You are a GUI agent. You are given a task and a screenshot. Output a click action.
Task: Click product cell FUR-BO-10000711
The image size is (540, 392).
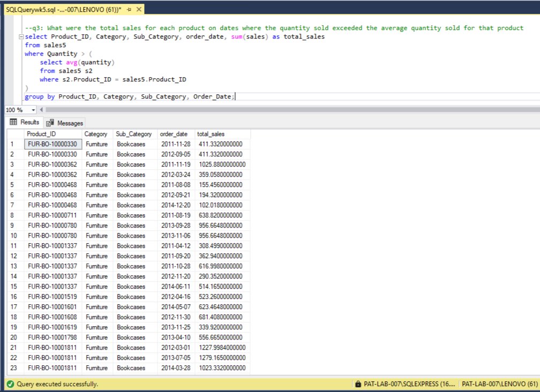pos(53,215)
